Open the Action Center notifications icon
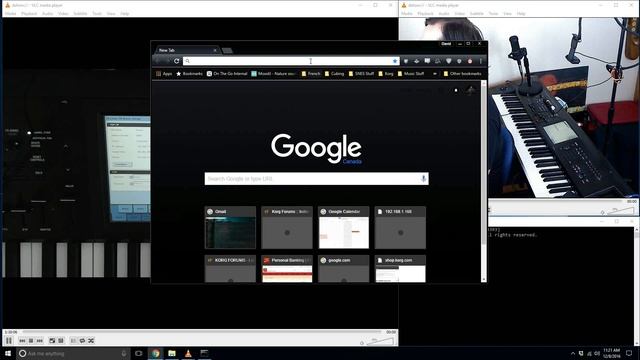Viewport: 640px width, 360px height. tap(629, 353)
